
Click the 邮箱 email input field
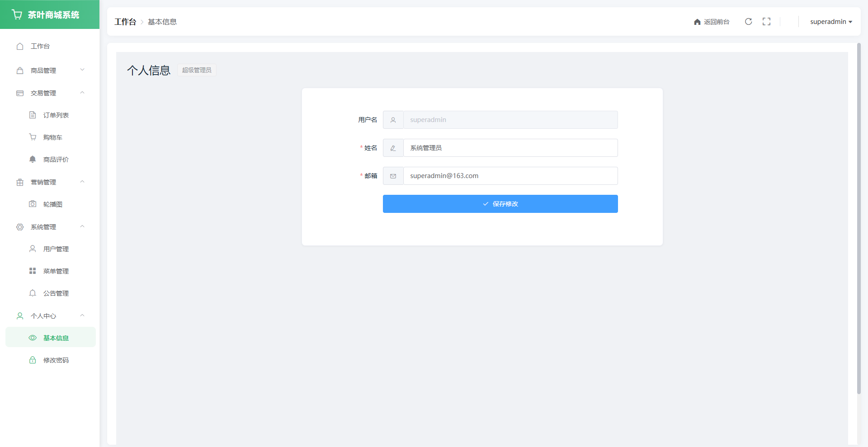510,176
